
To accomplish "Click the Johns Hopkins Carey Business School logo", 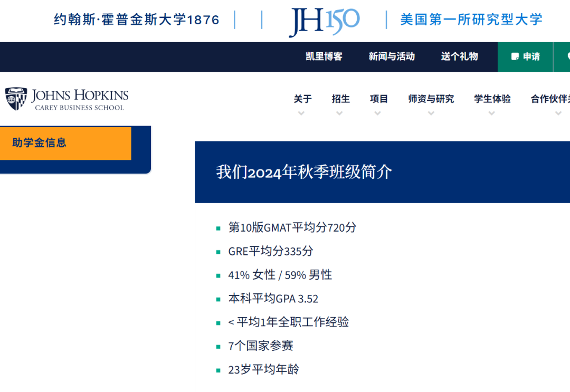I will coord(67,99).
